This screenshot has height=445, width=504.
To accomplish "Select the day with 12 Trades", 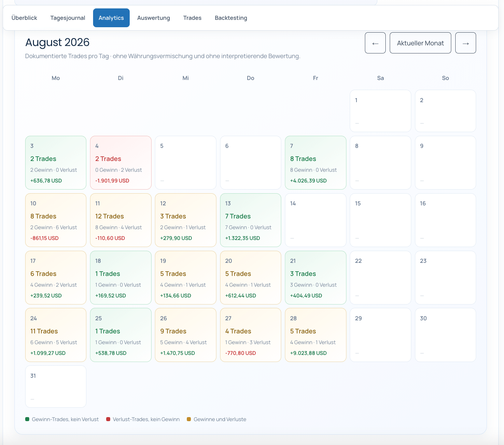I will click(121, 220).
